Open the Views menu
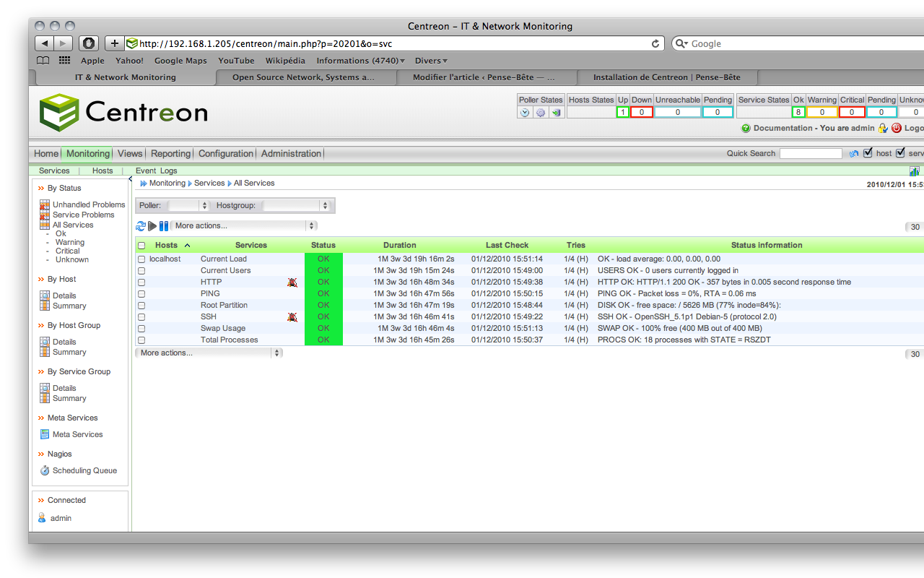This screenshot has height=578, width=924. 130,153
